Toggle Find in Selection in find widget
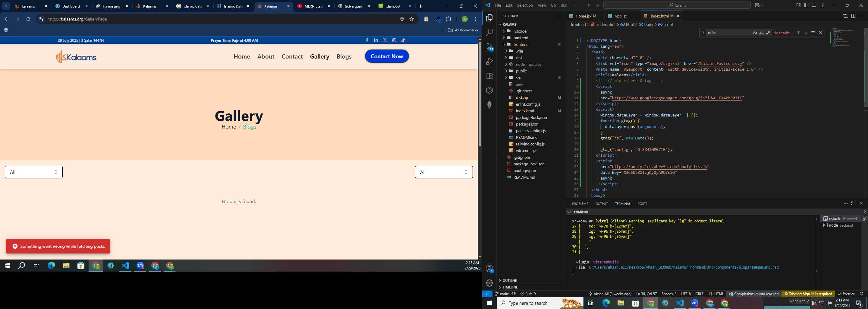 [813, 33]
